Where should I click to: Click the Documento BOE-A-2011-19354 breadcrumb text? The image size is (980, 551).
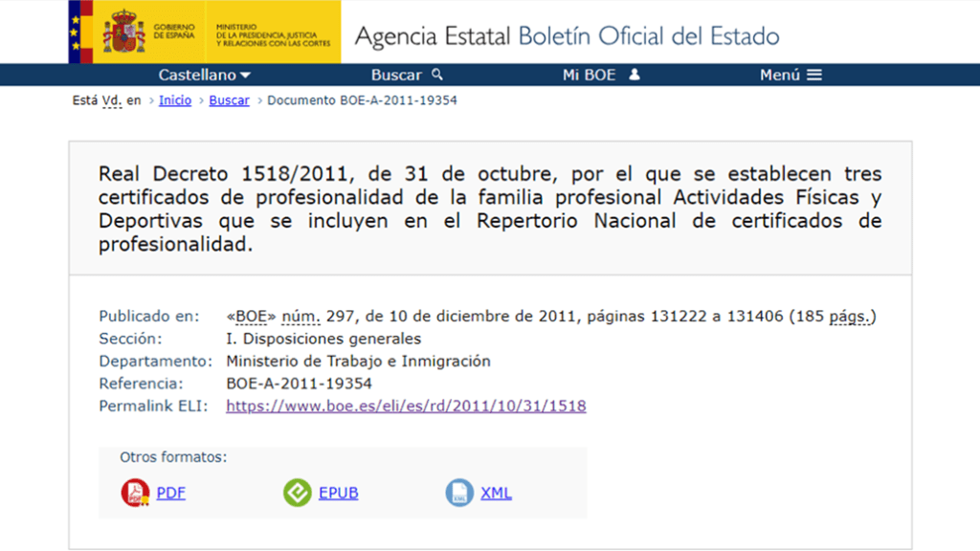point(362,99)
